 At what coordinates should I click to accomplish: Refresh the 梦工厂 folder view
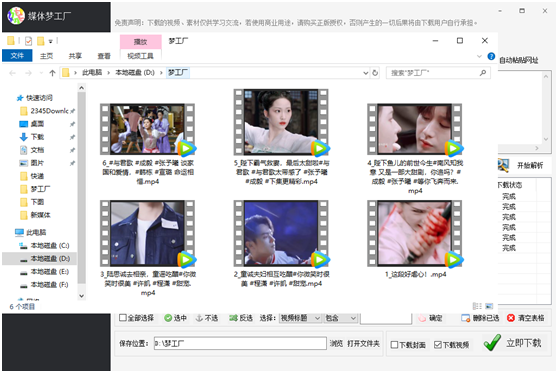coord(375,73)
